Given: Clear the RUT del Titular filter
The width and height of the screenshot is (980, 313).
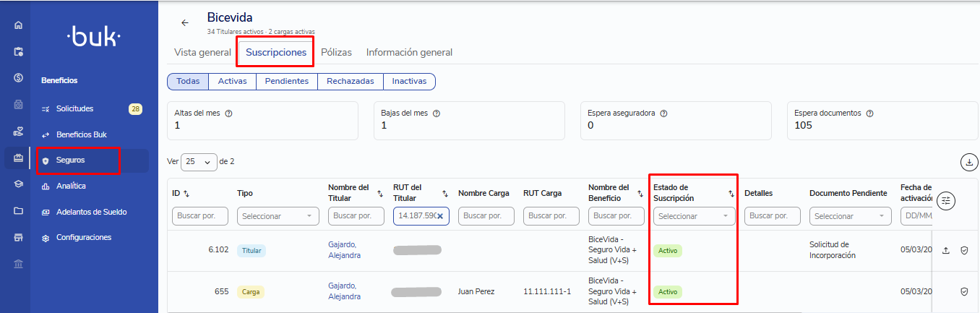Looking at the screenshot, I should tap(439, 216).
